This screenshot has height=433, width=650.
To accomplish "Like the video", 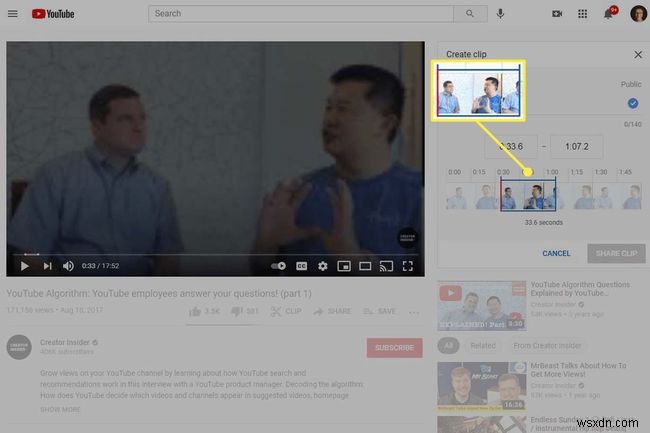I will pos(204,311).
